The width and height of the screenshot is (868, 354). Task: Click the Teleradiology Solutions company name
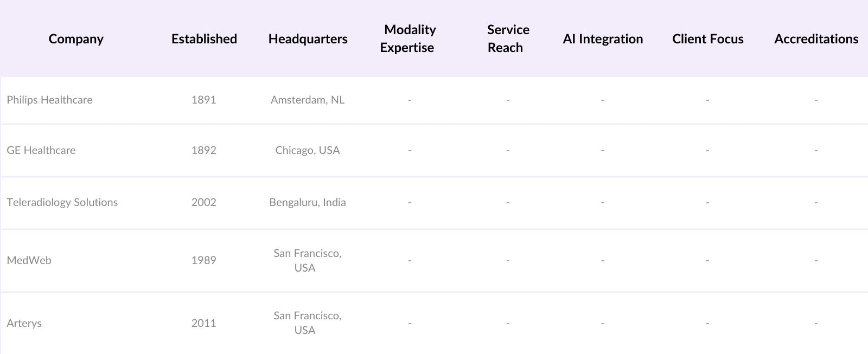pos(62,202)
